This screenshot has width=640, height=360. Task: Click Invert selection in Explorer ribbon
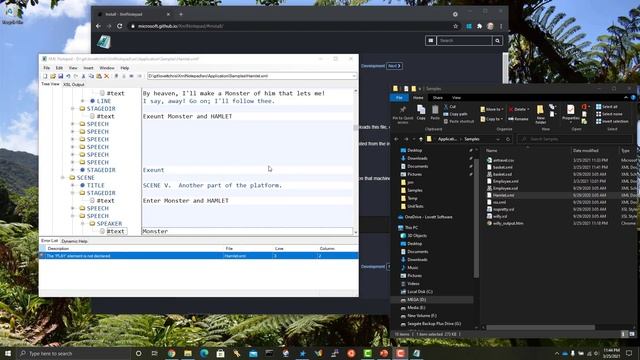(612, 121)
